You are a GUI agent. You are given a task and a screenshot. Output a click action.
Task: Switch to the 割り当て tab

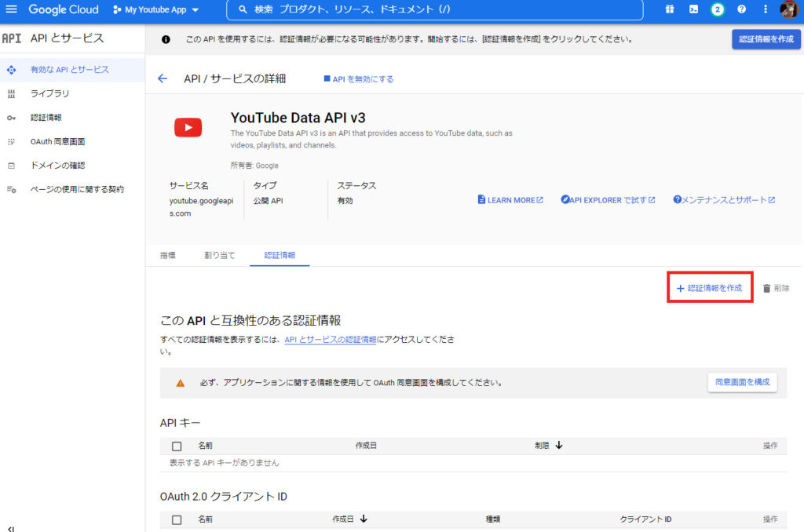[220, 255]
